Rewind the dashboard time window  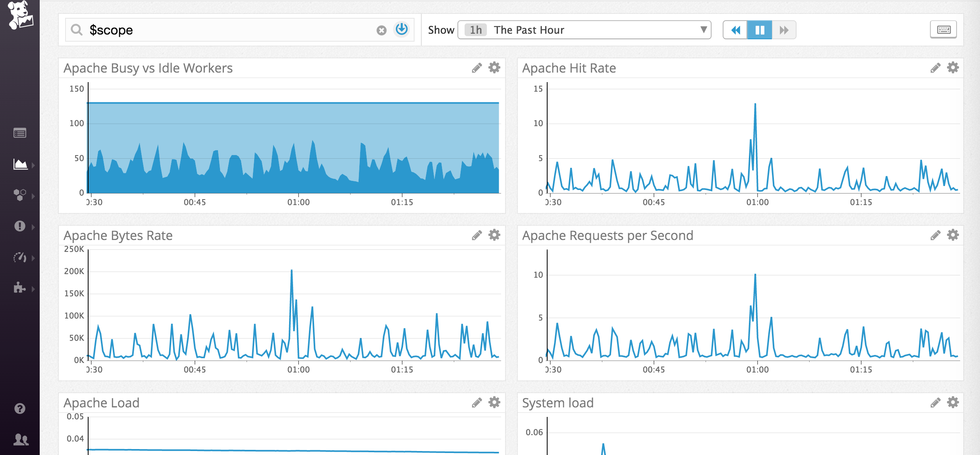point(737,30)
